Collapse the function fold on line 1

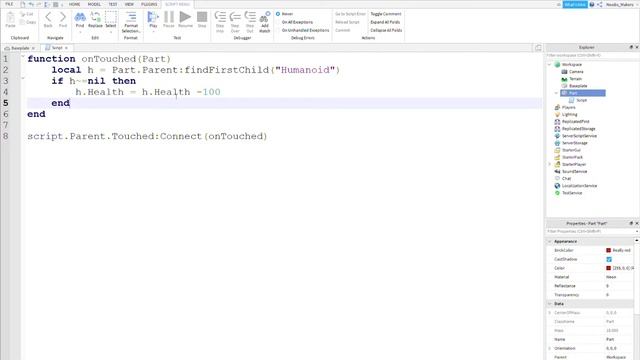(23, 56)
